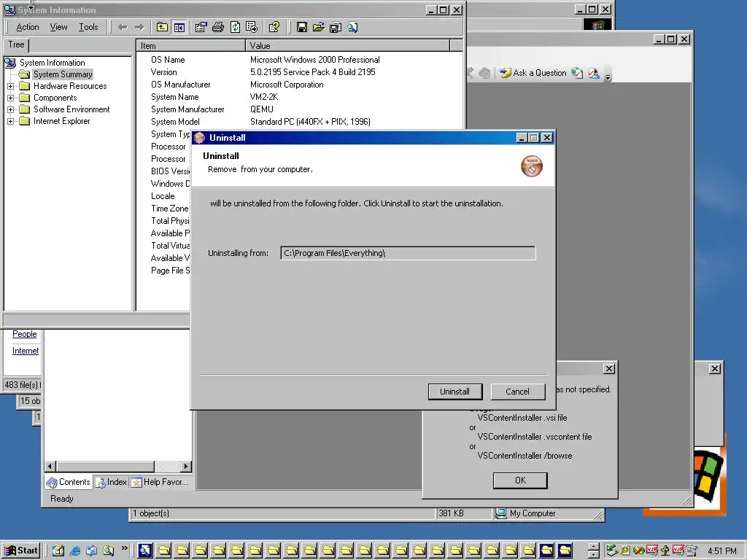Click the Find magnifier icon in toolbar

click(x=352, y=27)
